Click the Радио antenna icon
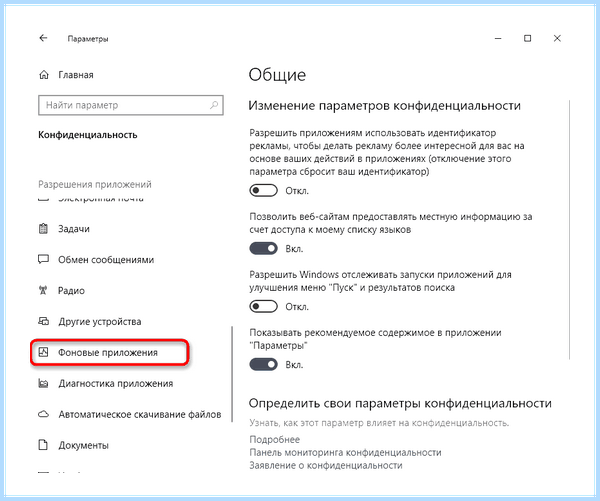 point(43,290)
